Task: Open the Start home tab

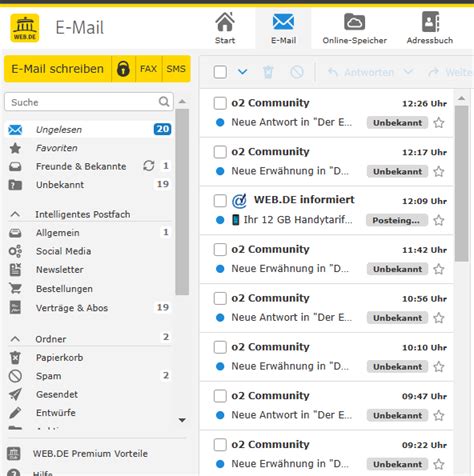Action: tap(225, 28)
